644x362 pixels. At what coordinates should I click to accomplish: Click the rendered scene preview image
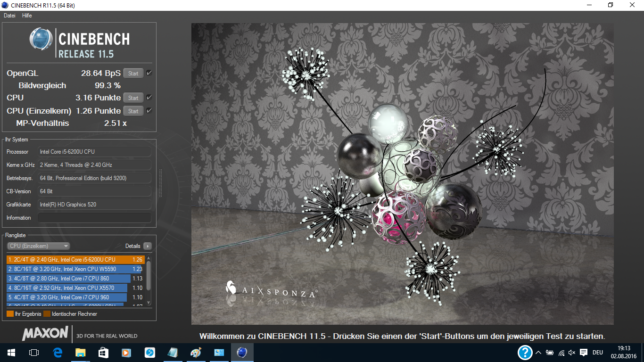point(402,174)
